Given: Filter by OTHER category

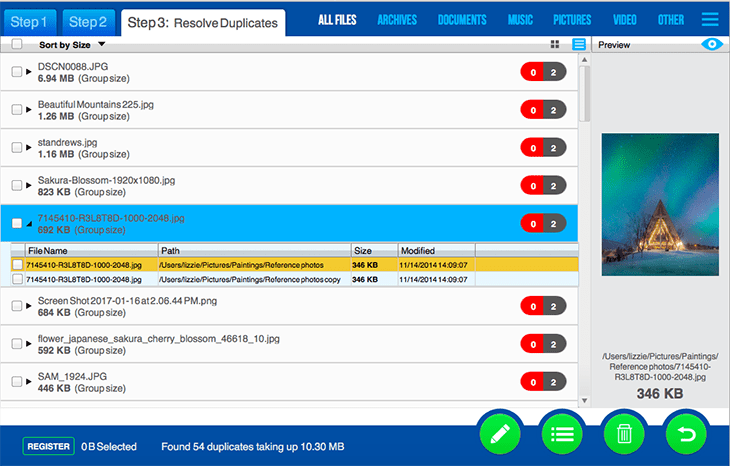Looking at the screenshot, I should (x=671, y=20).
